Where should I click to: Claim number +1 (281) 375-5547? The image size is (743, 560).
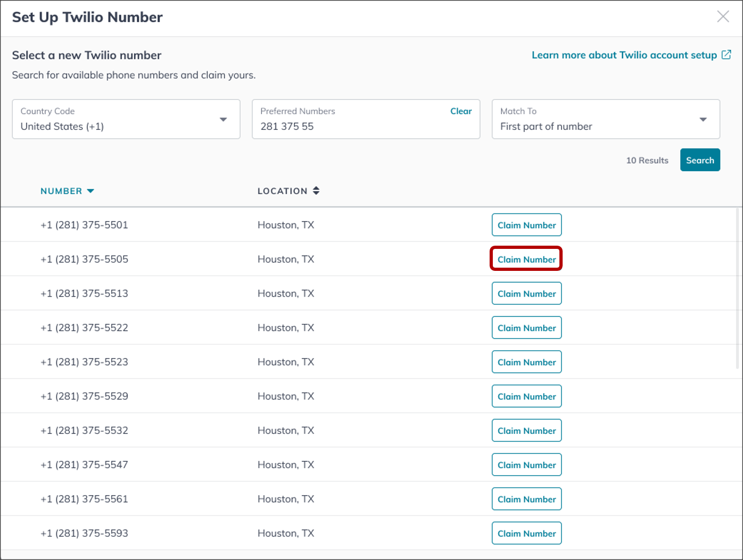click(526, 465)
